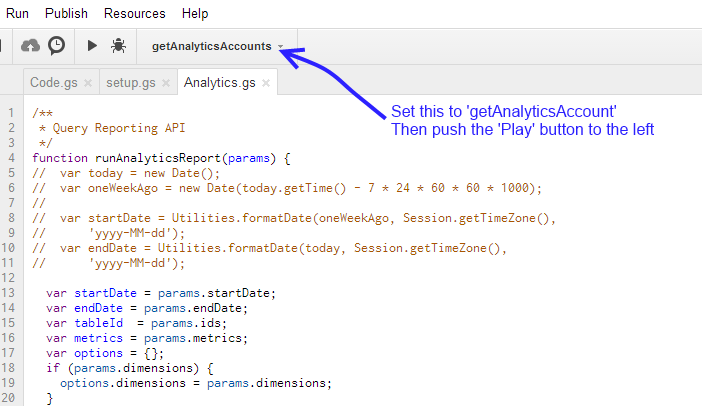Image resolution: width=702 pixels, height=406 pixels.
Task: Open the getAnalyticsAccounts function dropdown
Action: tap(218, 46)
